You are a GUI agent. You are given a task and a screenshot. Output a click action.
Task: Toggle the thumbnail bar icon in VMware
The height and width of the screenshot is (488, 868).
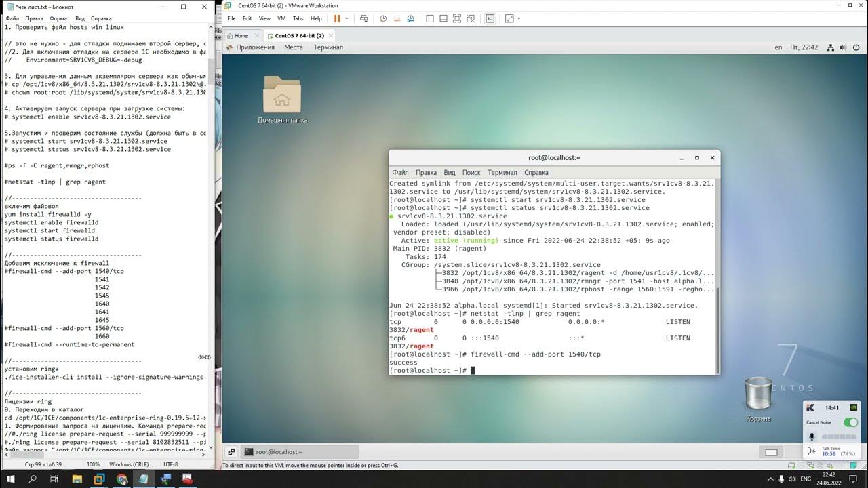(x=443, y=18)
